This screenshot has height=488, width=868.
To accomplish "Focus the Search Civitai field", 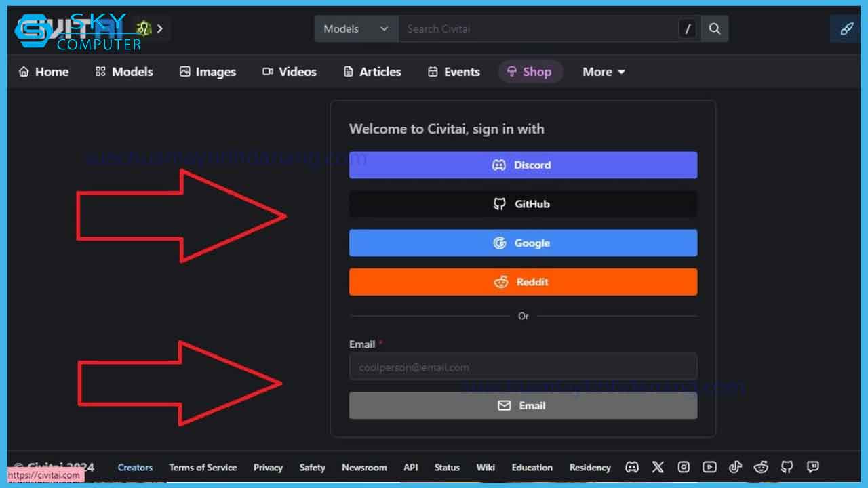I will click(538, 28).
